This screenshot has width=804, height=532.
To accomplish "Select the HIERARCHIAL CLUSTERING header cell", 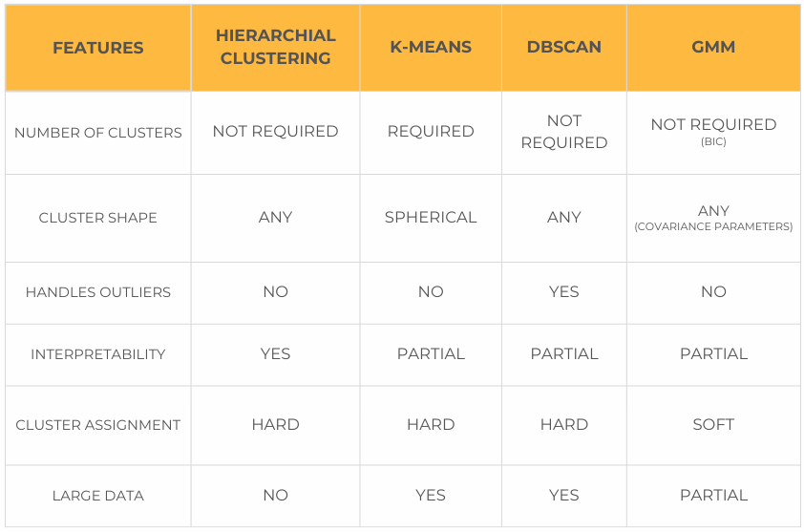I will coord(275,48).
